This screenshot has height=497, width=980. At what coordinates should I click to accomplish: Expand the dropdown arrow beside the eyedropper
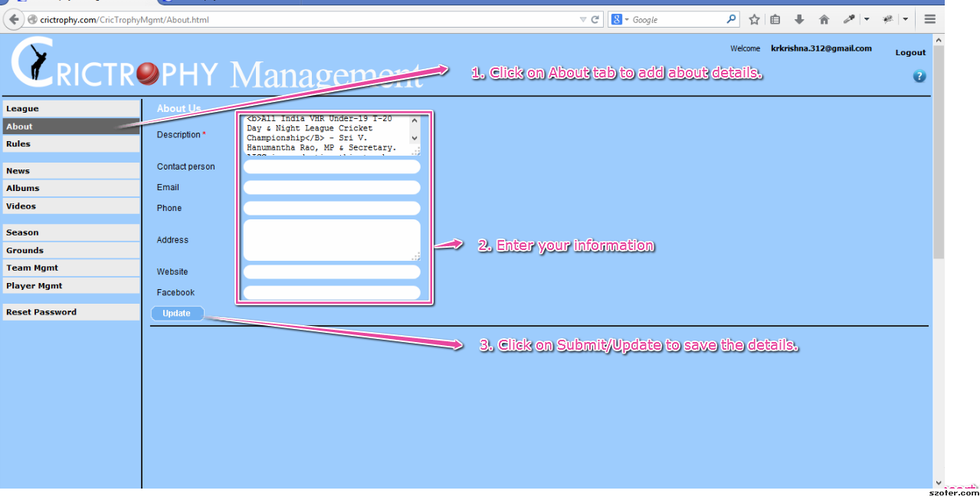867,20
